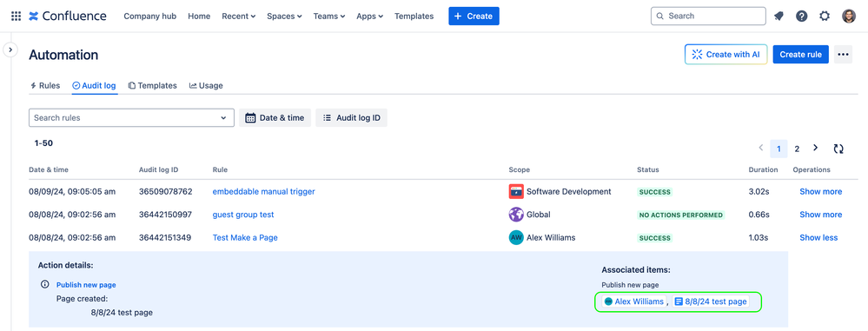Click the Confluence logo

(68, 16)
